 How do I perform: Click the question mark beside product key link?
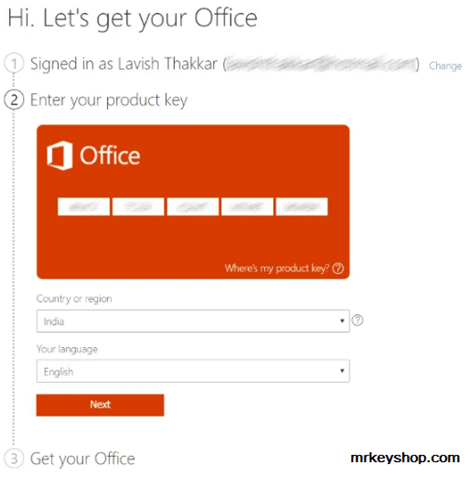(x=338, y=268)
